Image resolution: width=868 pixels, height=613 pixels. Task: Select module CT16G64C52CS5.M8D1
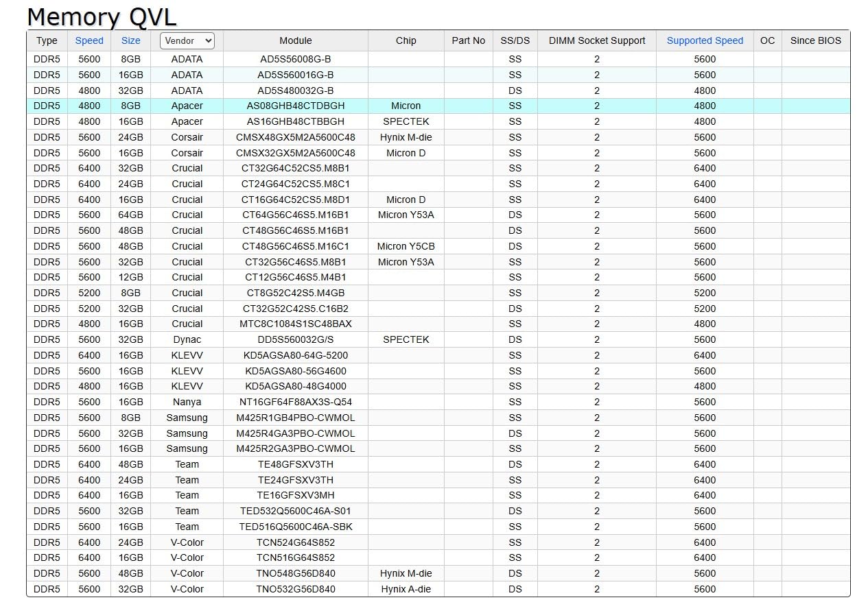[x=296, y=200]
